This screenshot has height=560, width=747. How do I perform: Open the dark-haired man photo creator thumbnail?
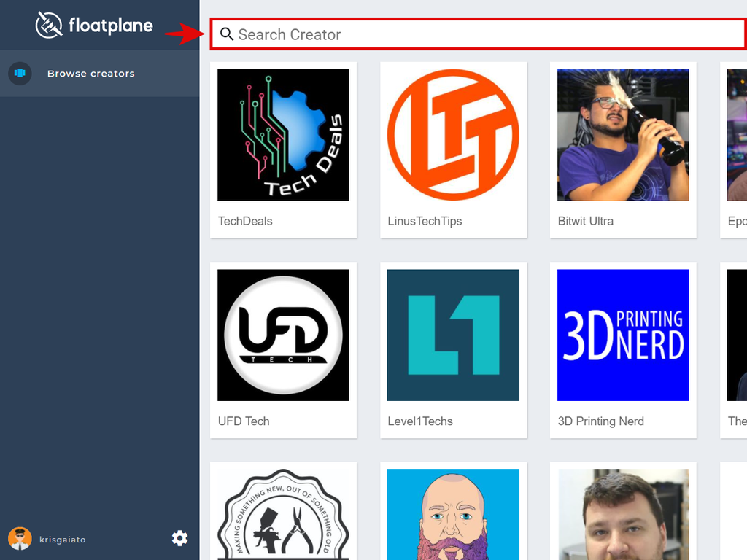[x=623, y=514]
